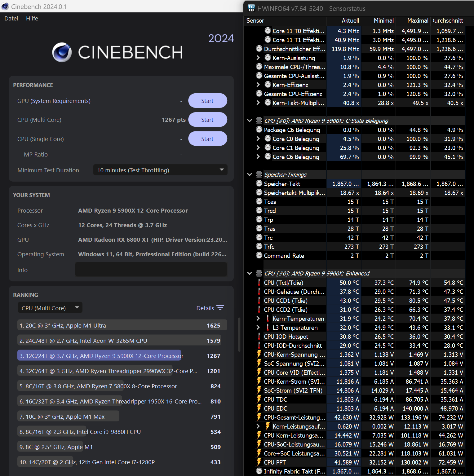Click clock icon for Core 11 T0 Effektiv

tap(268, 31)
